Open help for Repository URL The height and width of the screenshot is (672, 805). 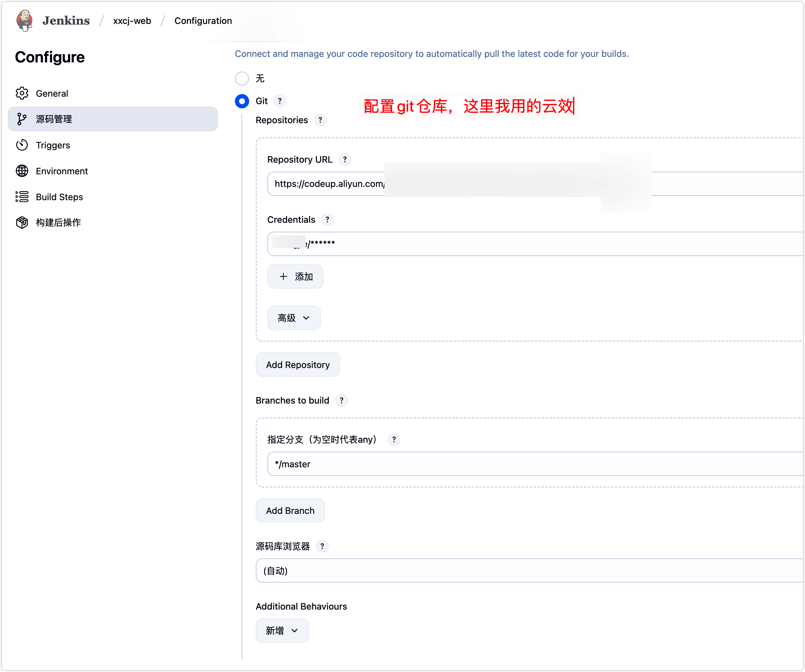click(x=345, y=159)
